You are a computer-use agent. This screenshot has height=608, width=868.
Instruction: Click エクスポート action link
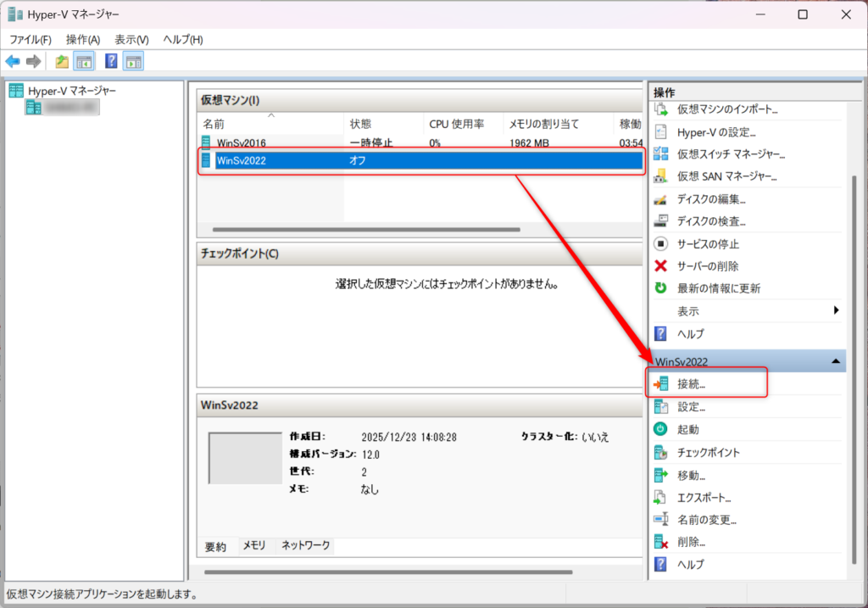click(x=704, y=498)
